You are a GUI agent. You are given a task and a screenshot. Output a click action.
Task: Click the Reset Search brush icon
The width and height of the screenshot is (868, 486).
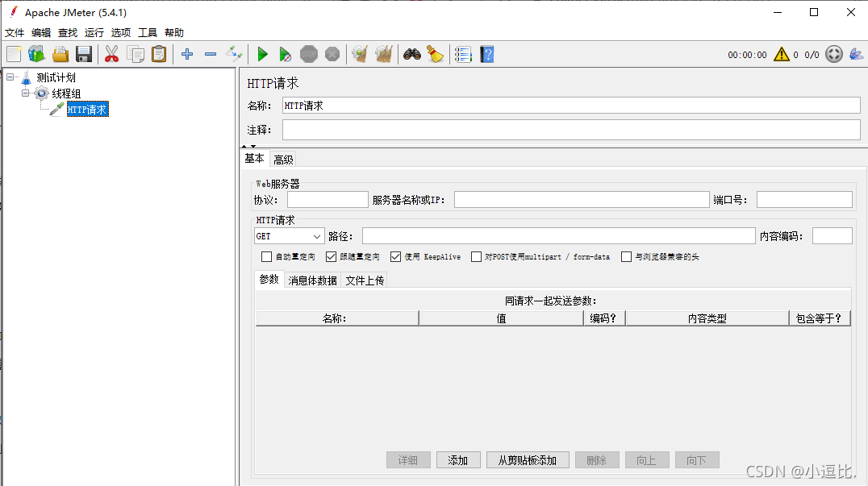(435, 54)
